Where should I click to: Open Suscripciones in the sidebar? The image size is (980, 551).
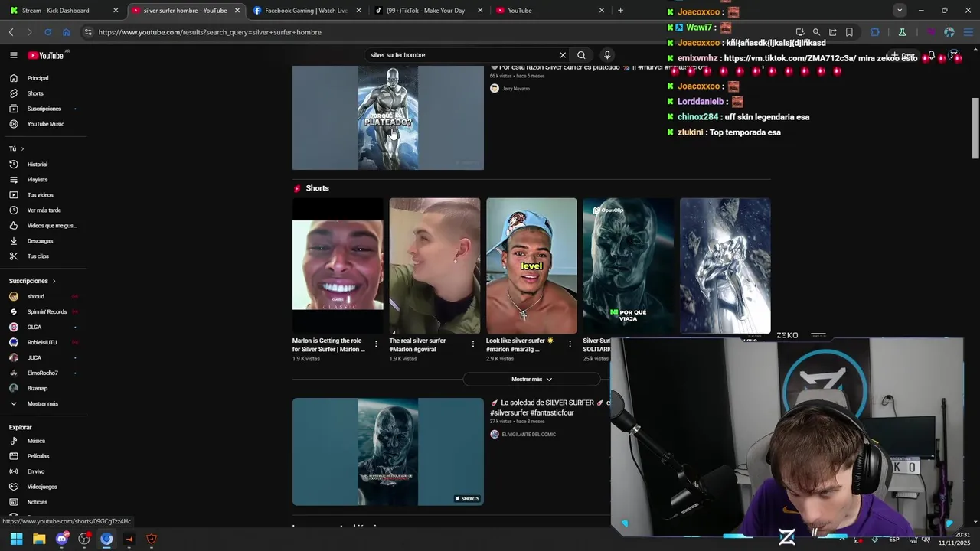pos(43,109)
